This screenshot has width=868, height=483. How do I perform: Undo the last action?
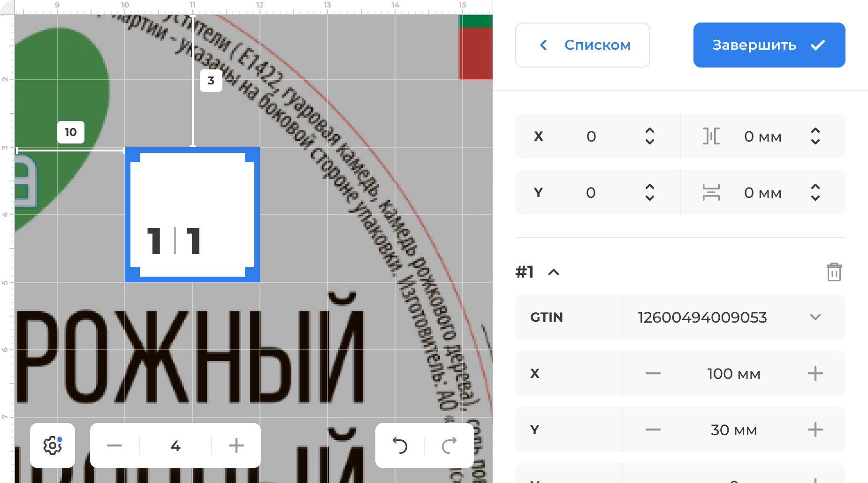400,445
